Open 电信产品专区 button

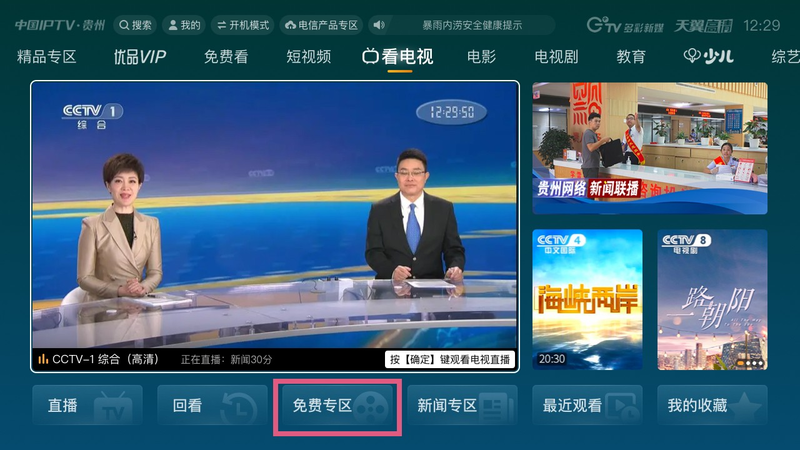pyautogui.click(x=321, y=25)
